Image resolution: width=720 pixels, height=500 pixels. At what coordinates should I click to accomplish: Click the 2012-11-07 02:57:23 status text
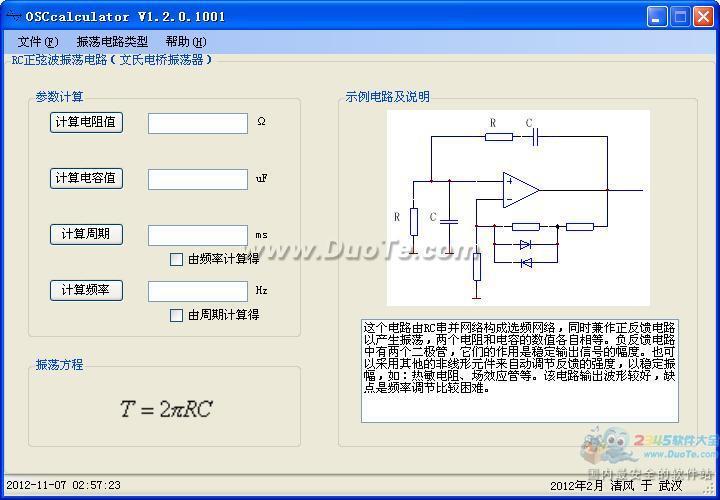click(x=63, y=485)
